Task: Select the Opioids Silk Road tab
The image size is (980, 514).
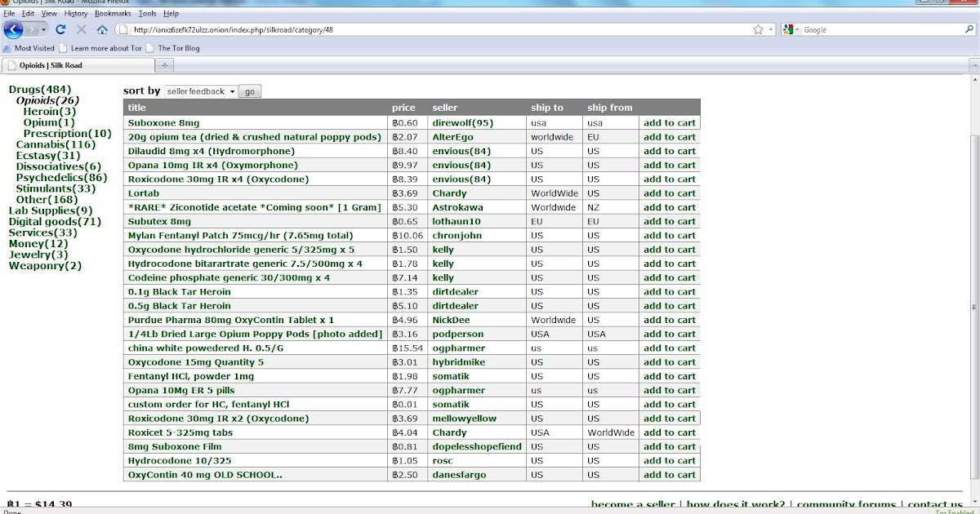Action: pos(76,65)
